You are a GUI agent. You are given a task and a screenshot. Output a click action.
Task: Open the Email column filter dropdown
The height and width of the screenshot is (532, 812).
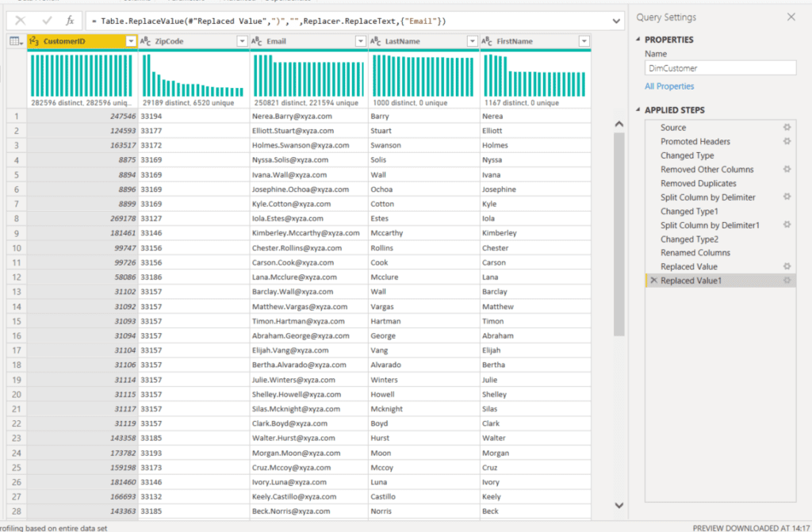[361, 41]
